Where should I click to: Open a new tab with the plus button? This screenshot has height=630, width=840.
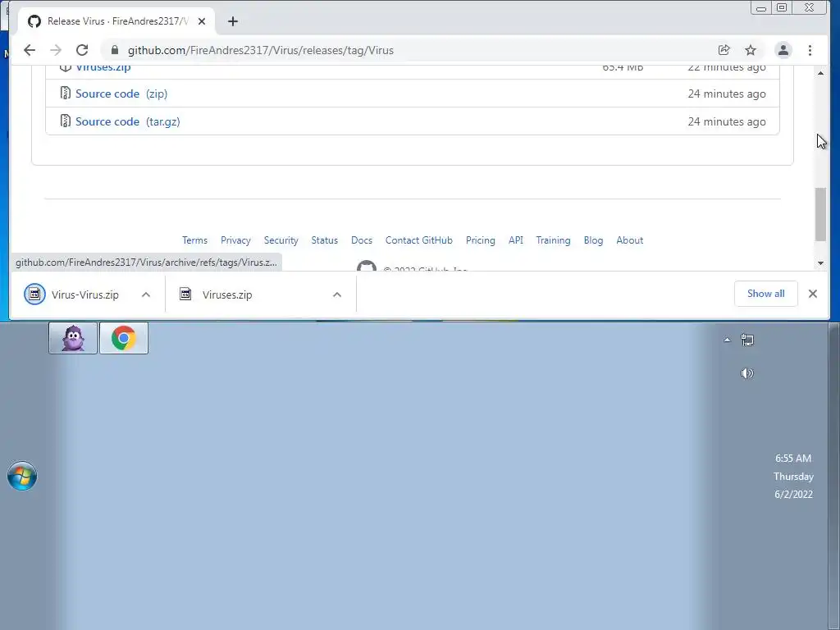pos(232,21)
